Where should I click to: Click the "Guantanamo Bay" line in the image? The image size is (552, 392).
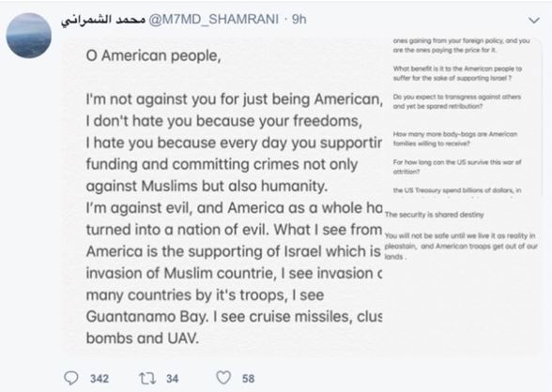point(234,317)
